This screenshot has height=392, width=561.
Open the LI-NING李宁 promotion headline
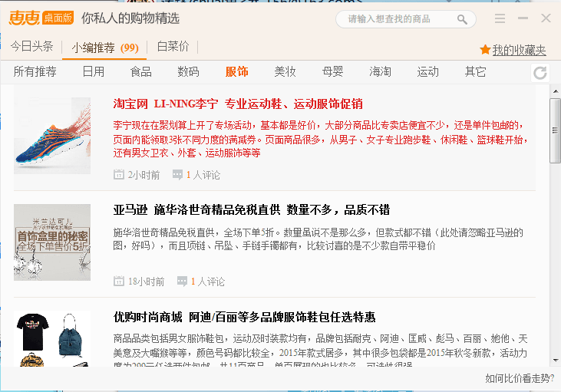point(238,104)
